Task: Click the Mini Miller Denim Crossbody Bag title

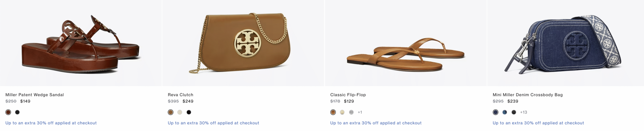Action: pos(528,95)
